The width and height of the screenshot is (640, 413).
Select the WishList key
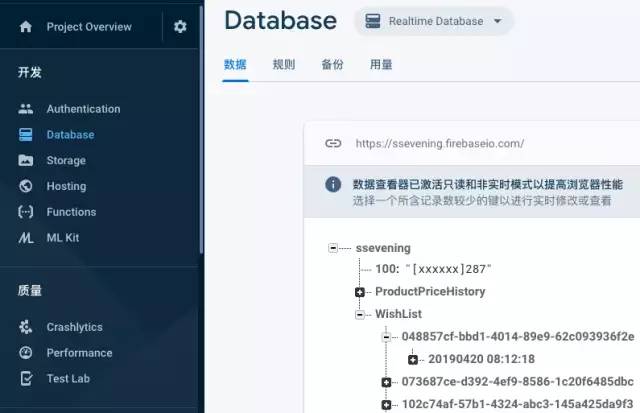[398, 314]
